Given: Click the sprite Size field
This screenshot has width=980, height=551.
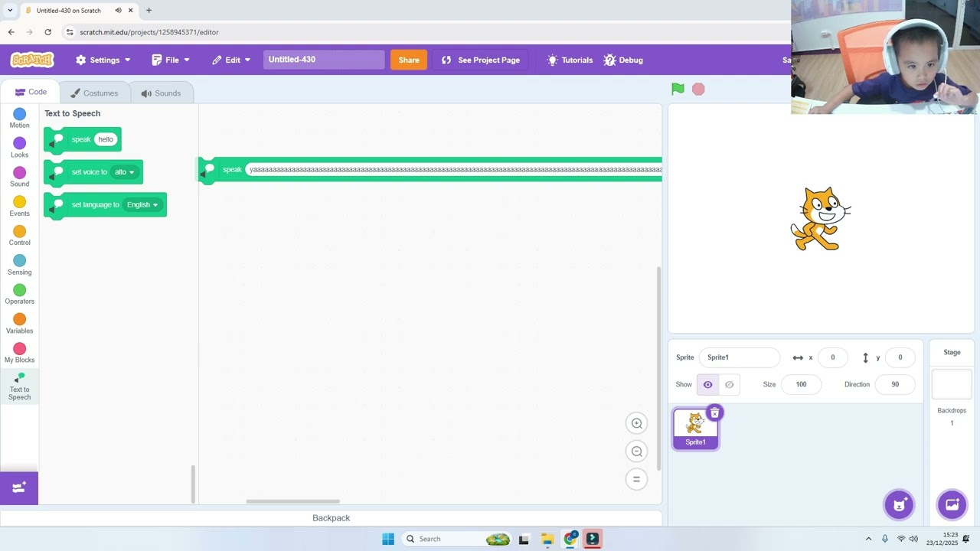Looking at the screenshot, I should click(801, 384).
